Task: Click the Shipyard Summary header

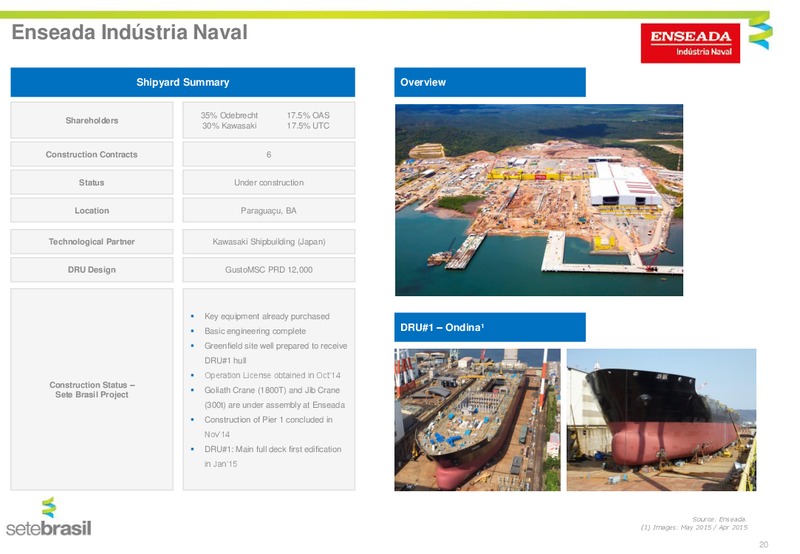Action: click(x=183, y=82)
